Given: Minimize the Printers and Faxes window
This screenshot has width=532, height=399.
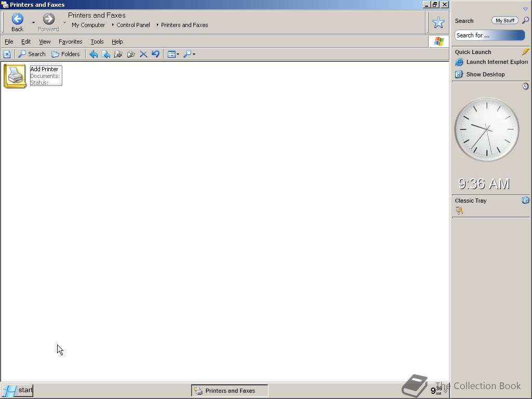Looking at the screenshot, I should coord(427,5).
